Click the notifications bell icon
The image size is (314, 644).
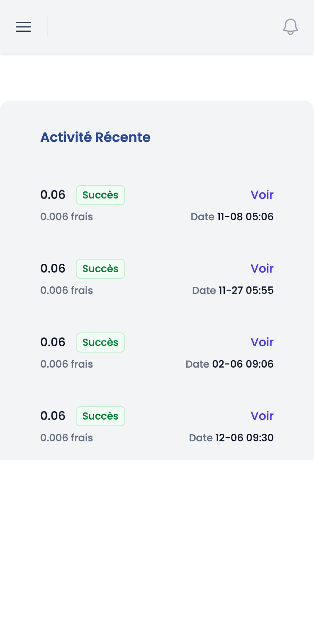click(290, 27)
